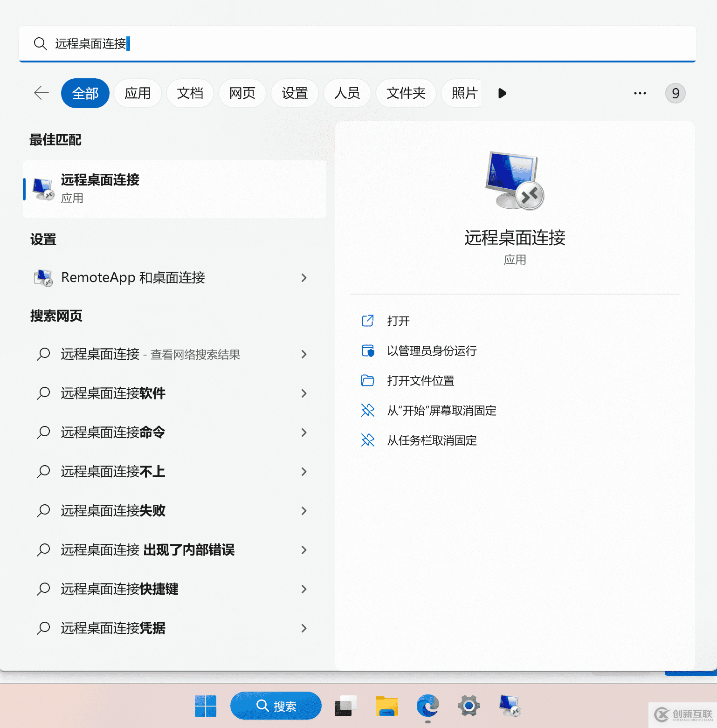Viewport: 717px width, 728px height.
Task: Switch to the 应用 filter tab
Action: (x=138, y=93)
